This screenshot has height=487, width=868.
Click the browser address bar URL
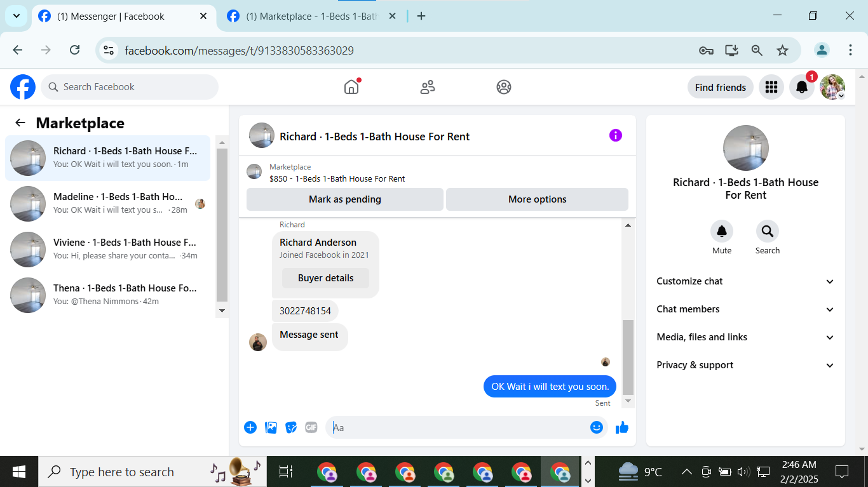[x=239, y=50]
